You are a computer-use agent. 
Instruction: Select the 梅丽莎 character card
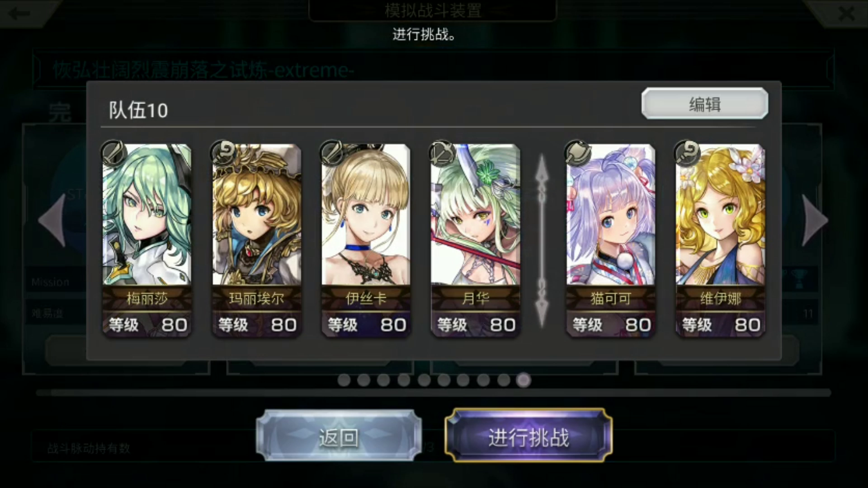(x=147, y=240)
